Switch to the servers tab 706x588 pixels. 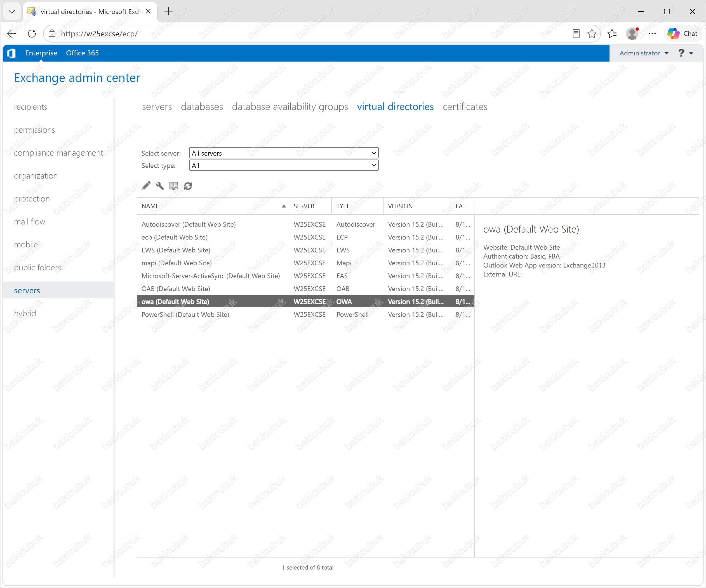click(157, 107)
